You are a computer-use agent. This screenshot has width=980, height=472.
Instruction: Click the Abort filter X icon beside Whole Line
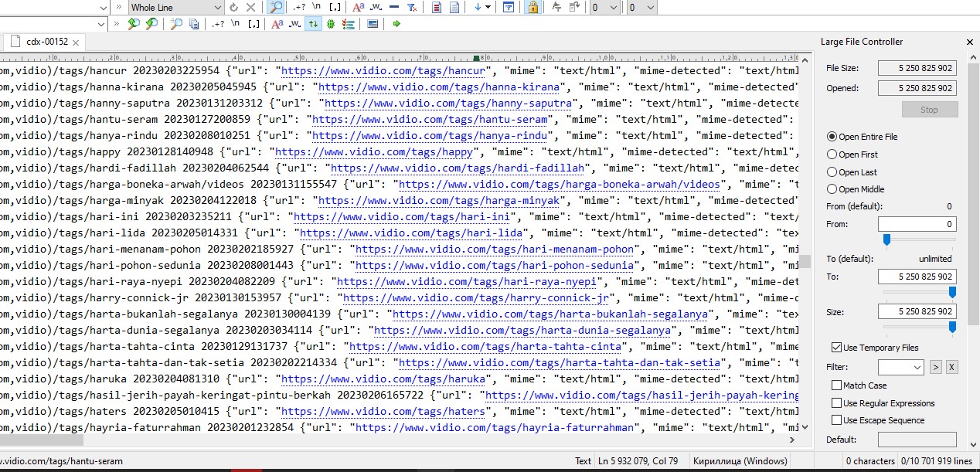(250, 7)
